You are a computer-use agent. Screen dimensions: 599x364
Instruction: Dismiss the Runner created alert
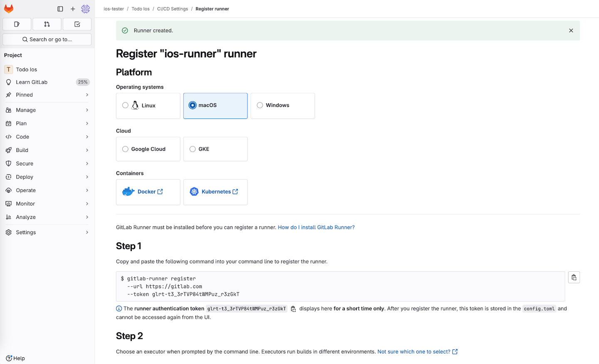click(571, 30)
